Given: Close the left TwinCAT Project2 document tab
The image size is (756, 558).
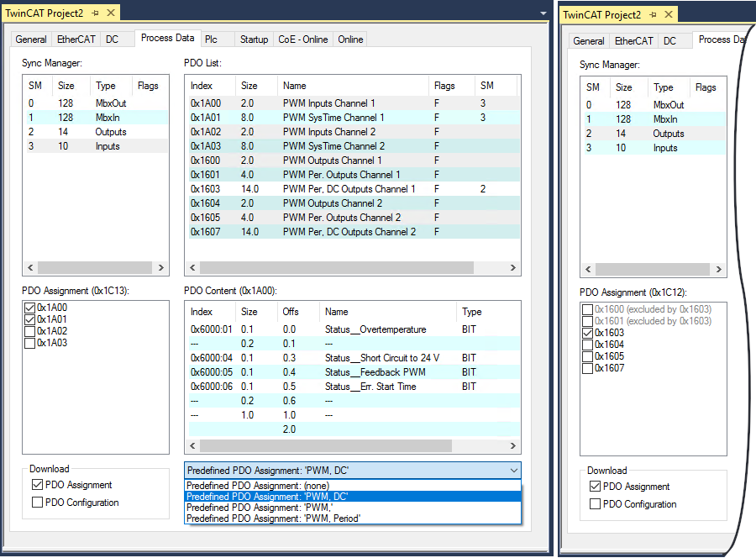Looking at the screenshot, I should click(111, 13).
